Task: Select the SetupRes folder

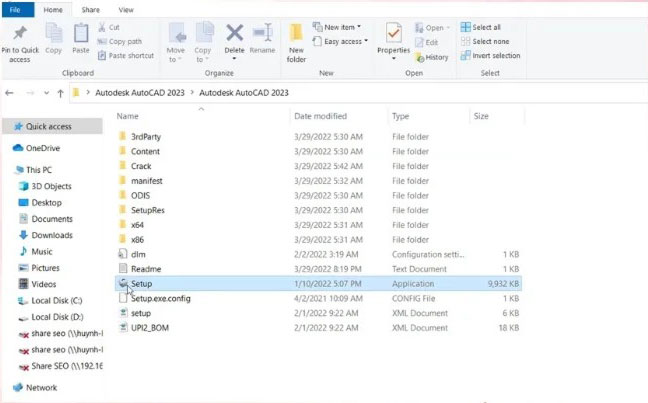Action: click(x=148, y=210)
